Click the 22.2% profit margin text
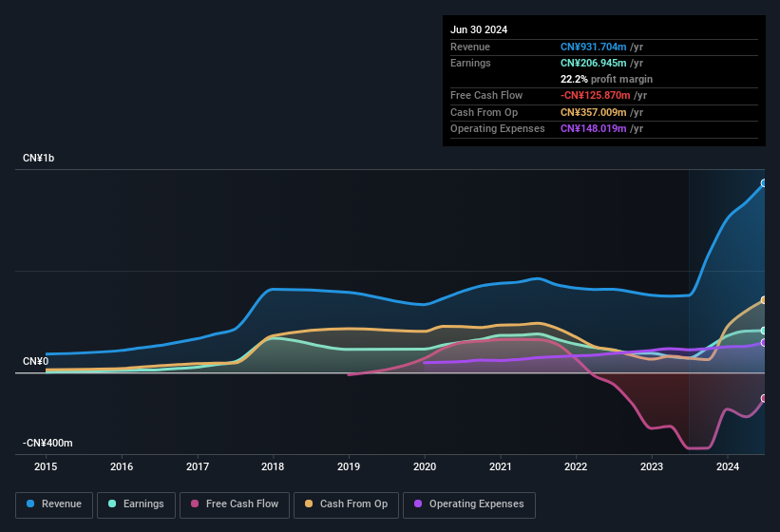The height and width of the screenshot is (532, 780). pos(606,79)
